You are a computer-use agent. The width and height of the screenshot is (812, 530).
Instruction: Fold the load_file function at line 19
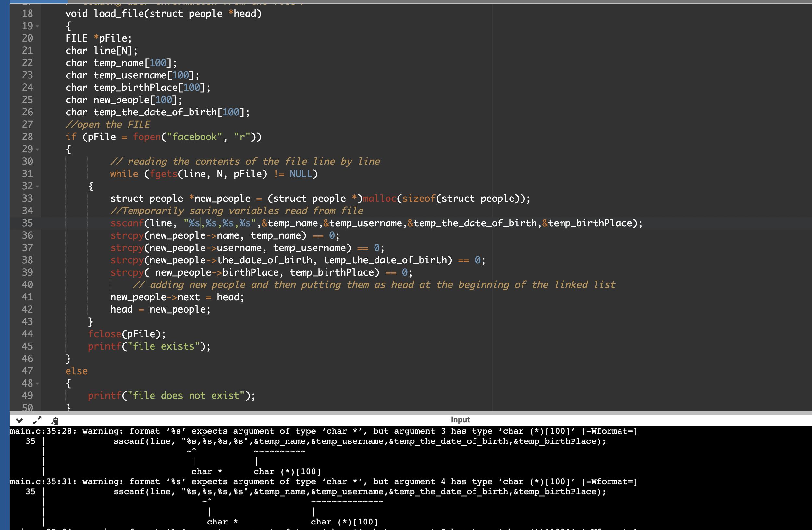(37, 26)
